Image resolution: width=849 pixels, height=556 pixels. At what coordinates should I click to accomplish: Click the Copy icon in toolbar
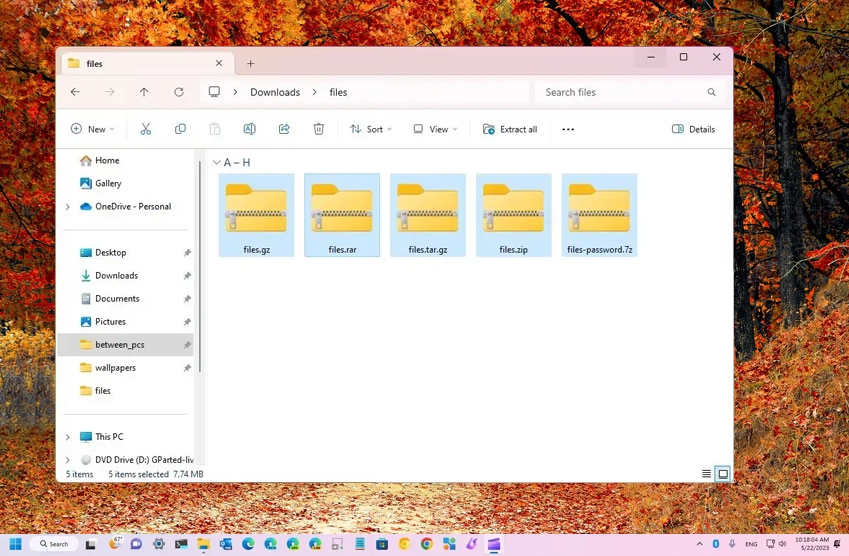click(180, 129)
